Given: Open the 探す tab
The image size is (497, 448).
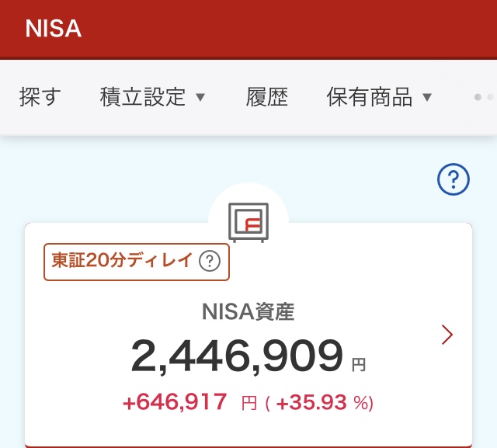Looking at the screenshot, I should click(40, 97).
